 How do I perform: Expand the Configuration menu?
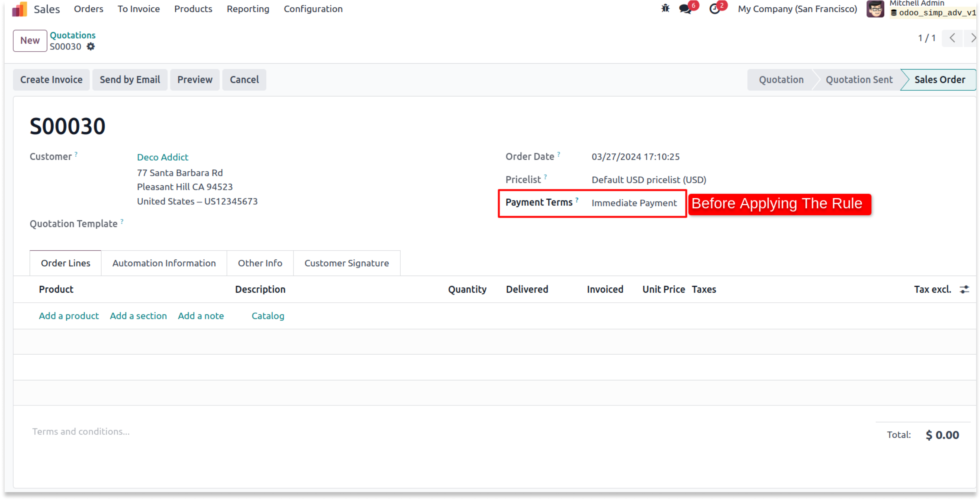(x=313, y=9)
